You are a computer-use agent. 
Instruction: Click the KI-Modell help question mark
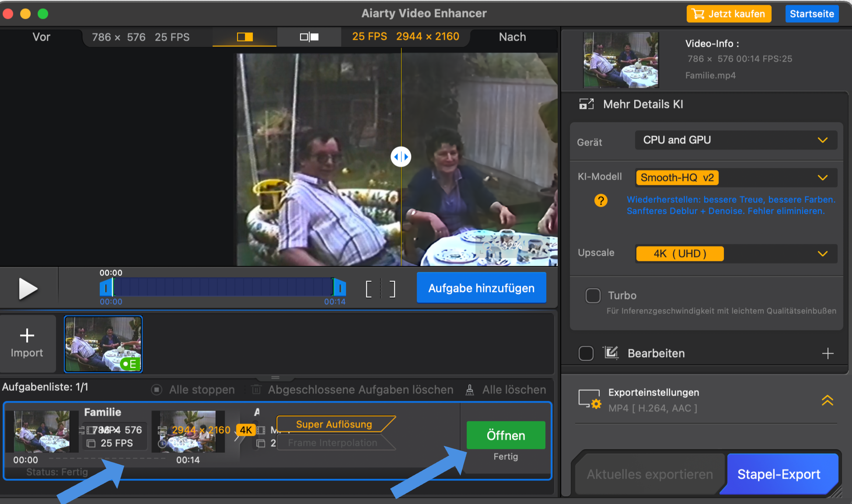click(x=601, y=201)
